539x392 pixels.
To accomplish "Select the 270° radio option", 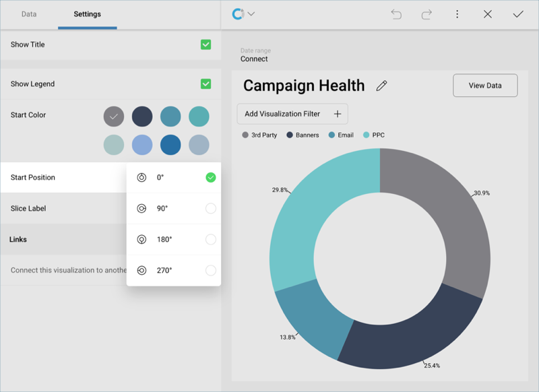I will tap(211, 270).
